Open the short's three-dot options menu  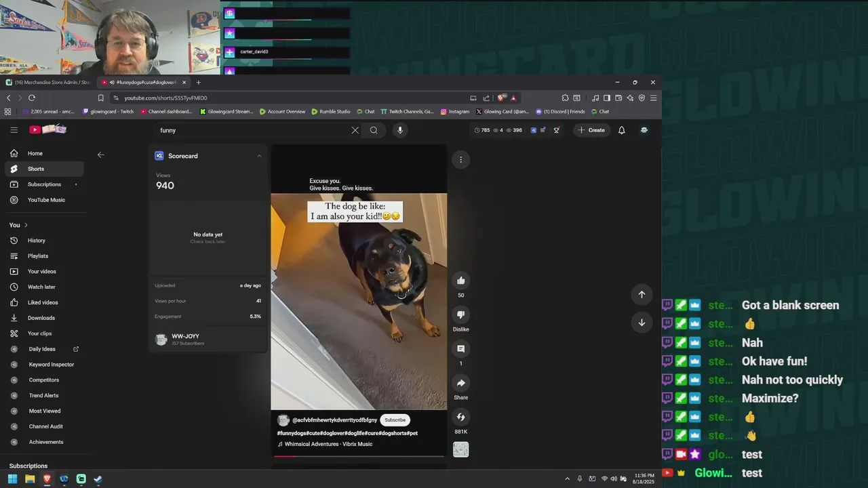461,160
